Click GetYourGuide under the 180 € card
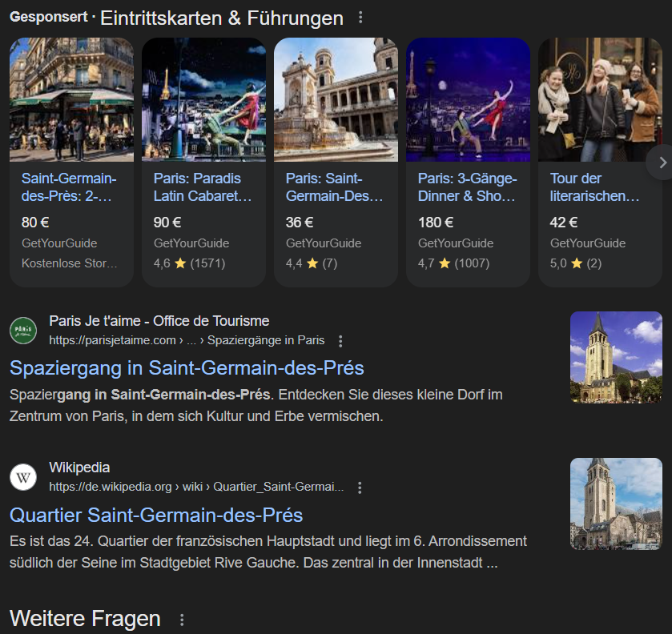Screen dimensions: 672x634 (x=456, y=243)
